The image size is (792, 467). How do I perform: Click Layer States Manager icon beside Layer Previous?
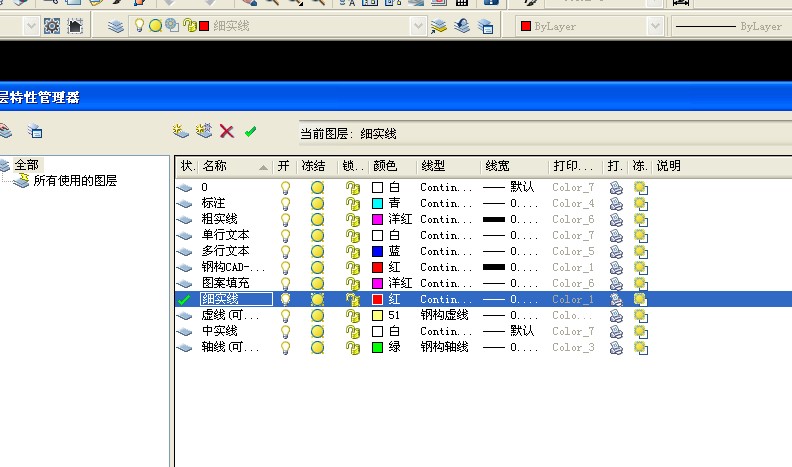[x=485, y=26]
